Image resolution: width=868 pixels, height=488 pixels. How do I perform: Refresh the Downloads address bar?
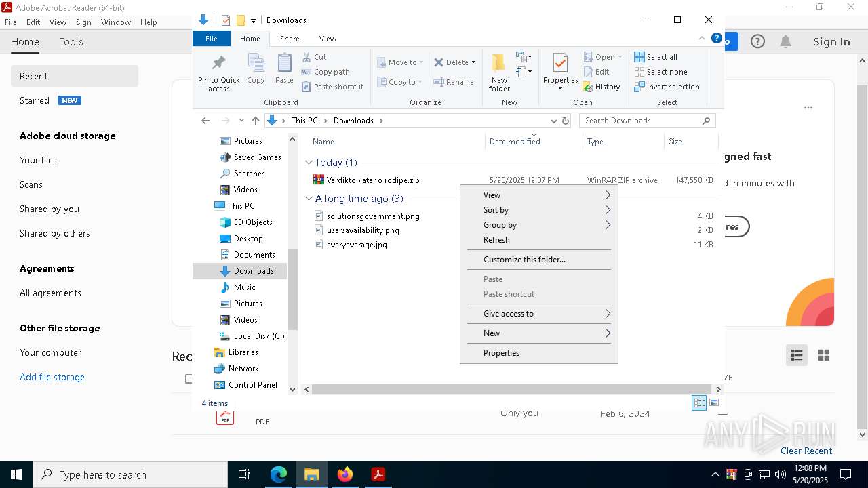tap(566, 121)
